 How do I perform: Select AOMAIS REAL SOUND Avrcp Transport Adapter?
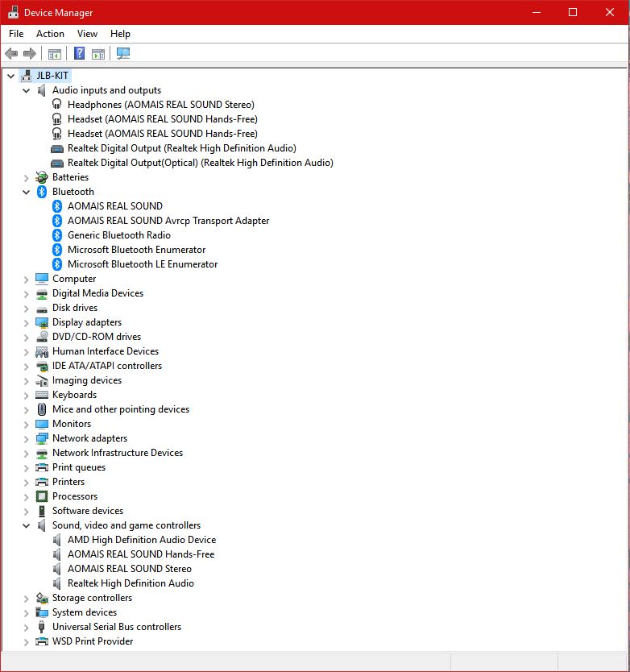168,221
